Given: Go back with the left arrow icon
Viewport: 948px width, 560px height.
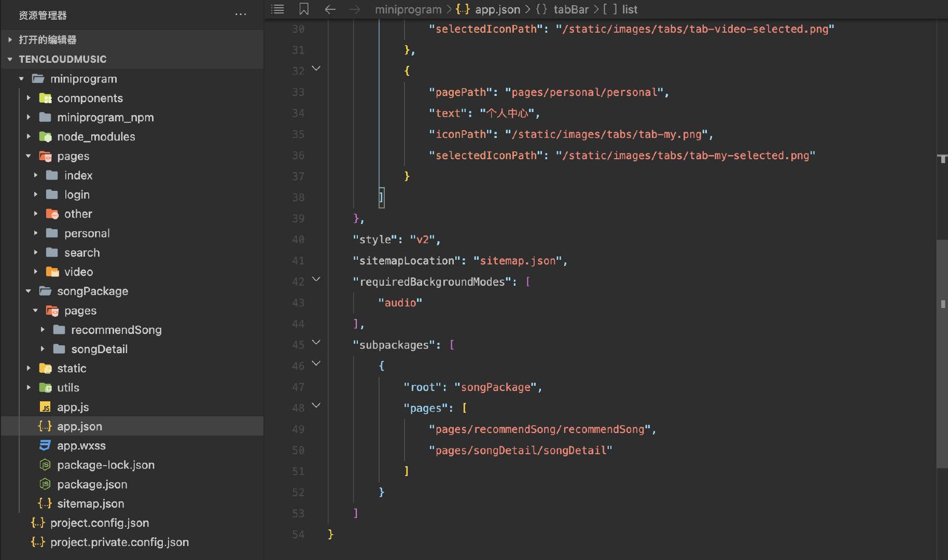Looking at the screenshot, I should [330, 9].
